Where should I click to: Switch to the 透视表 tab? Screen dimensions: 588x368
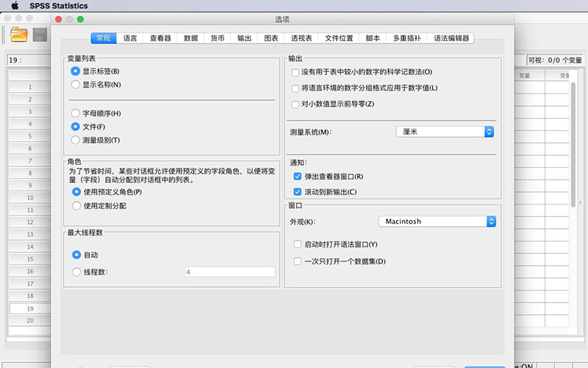[301, 38]
